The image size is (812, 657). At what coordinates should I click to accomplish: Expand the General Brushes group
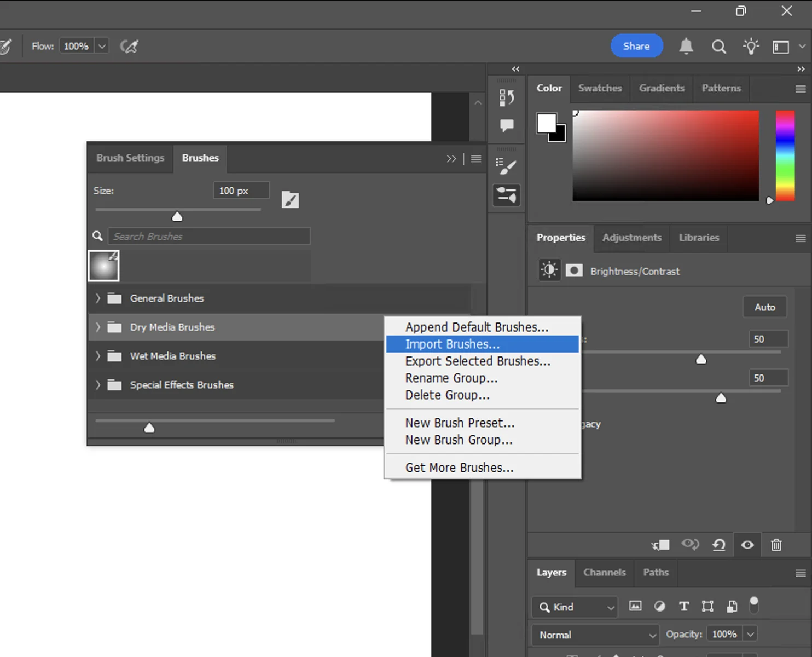(x=97, y=298)
